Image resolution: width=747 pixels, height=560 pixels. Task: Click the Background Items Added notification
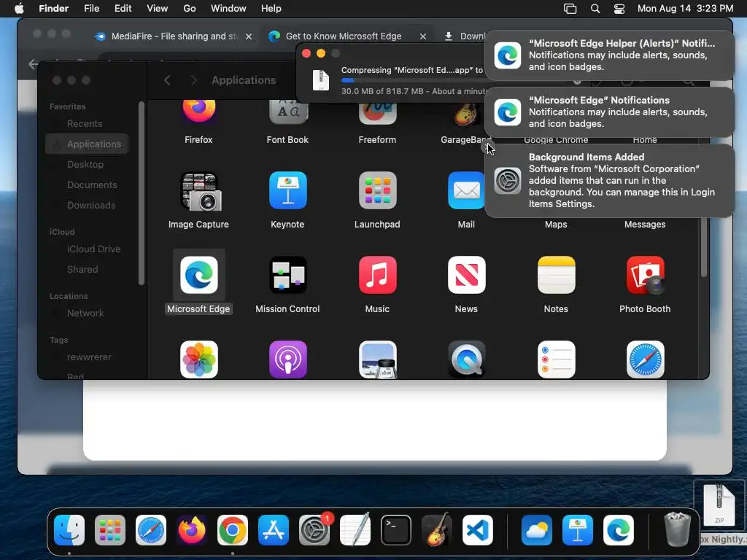click(x=609, y=181)
